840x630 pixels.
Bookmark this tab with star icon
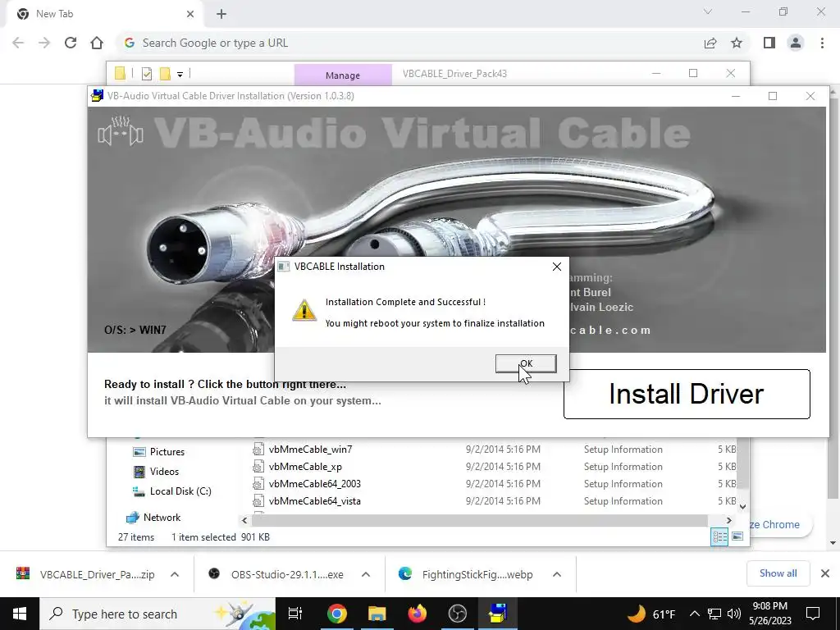coord(737,43)
